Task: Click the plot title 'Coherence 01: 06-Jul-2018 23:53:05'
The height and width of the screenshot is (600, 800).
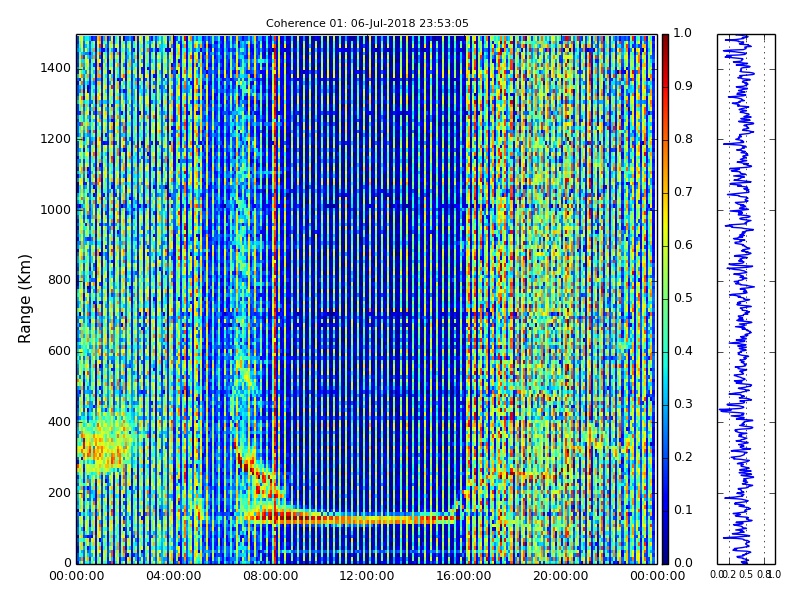Action: point(367,23)
